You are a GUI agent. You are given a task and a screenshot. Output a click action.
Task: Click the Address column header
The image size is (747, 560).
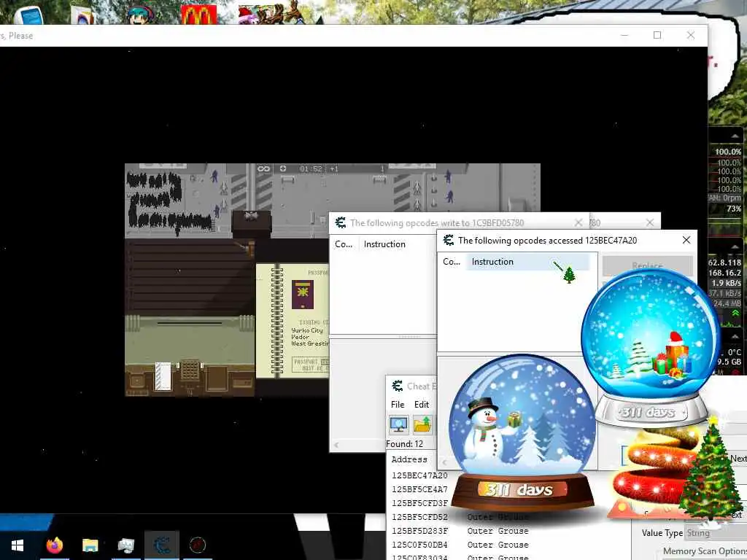pos(409,459)
